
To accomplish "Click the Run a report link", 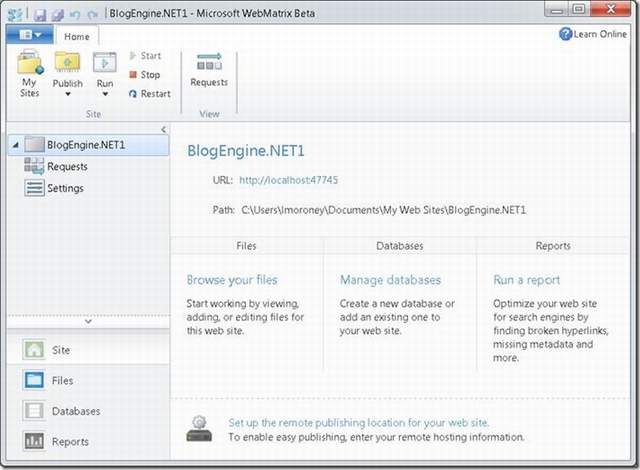I will 527,280.
